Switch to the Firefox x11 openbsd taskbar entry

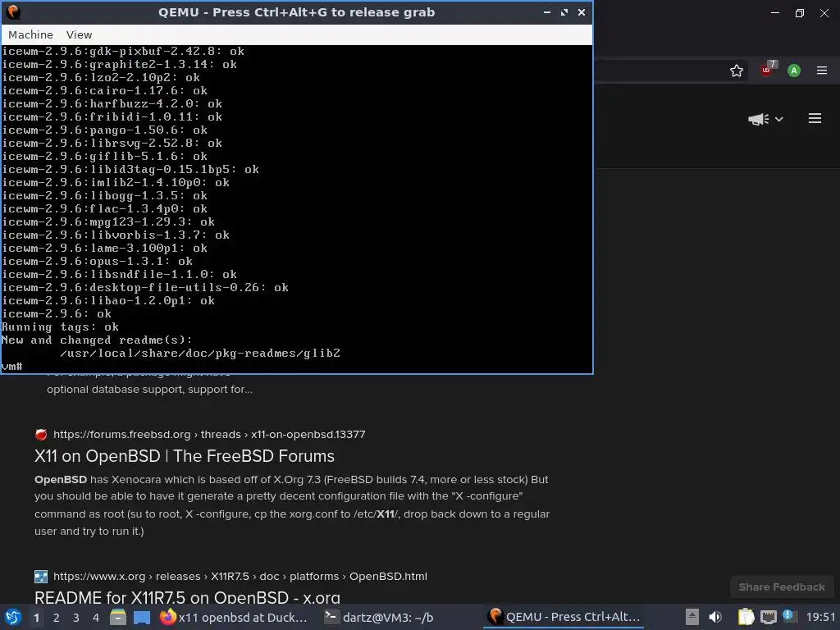(234, 617)
